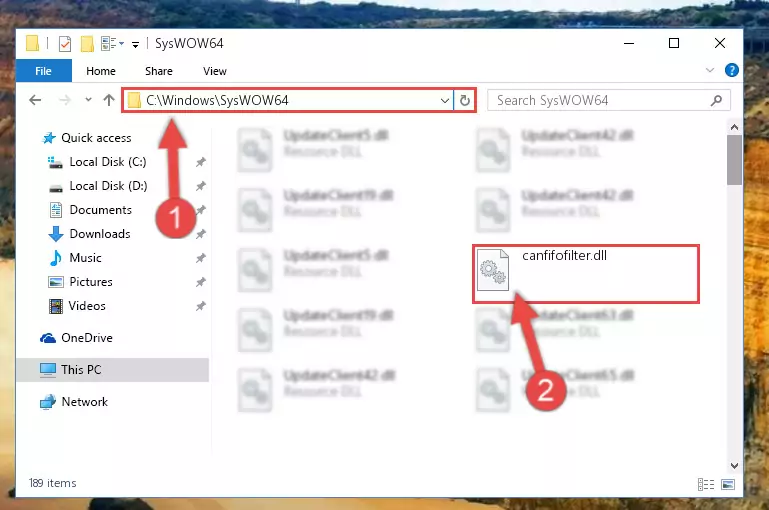Refresh the folder with the refresh icon
The height and width of the screenshot is (510, 769).
pyautogui.click(x=464, y=101)
